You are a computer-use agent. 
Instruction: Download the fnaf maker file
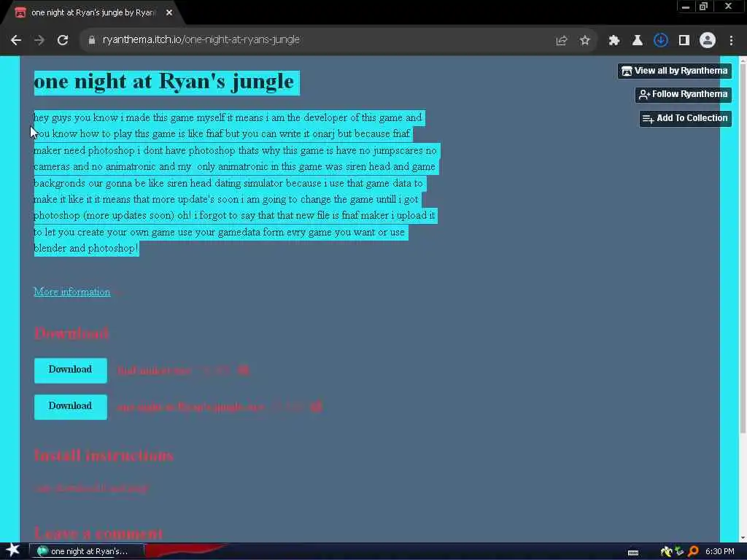(71, 370)
